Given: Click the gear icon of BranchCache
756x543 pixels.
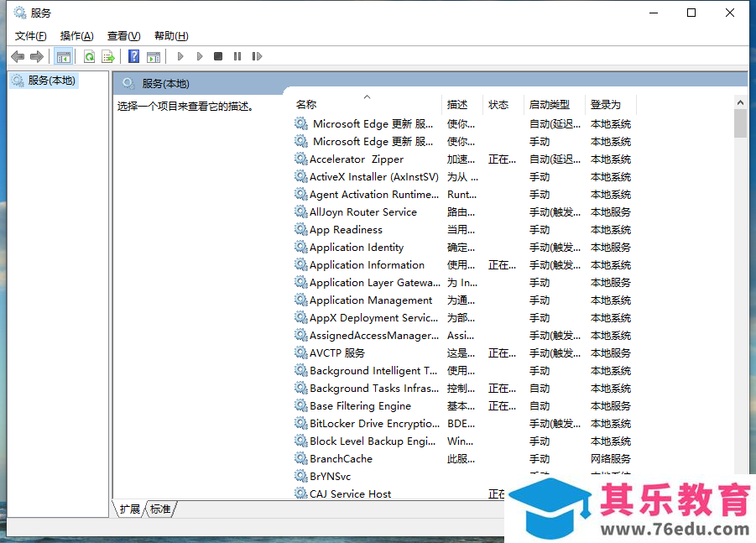Looking at the screenshot, I should [301, 458].
